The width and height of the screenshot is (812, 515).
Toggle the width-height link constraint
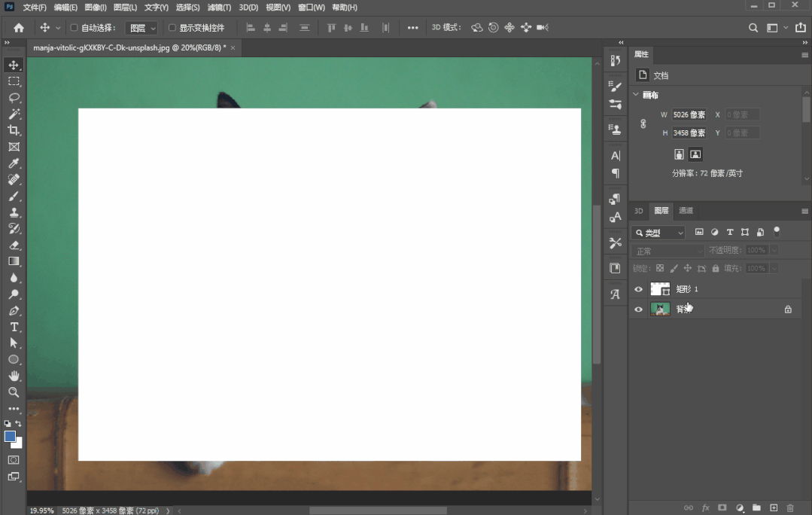(x=643, y=123)
